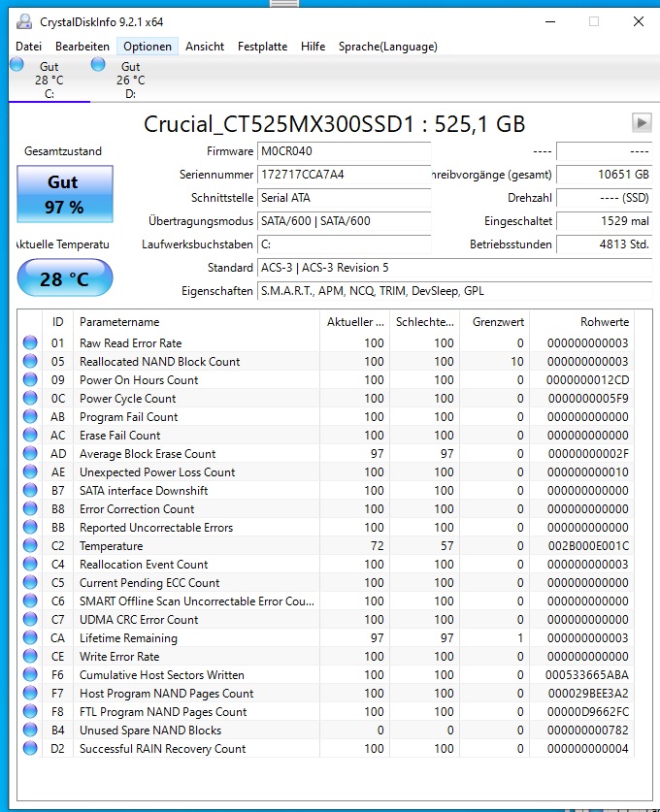Open the Bearbeiten menu
The image size is (660, 812).
coord(82,47)
